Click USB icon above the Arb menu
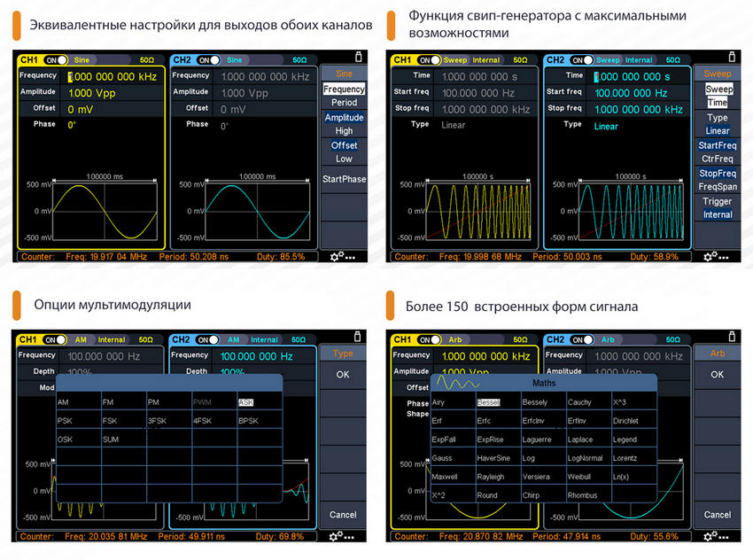Viewport: 753px width, 560px height. (x=732, y=336)
